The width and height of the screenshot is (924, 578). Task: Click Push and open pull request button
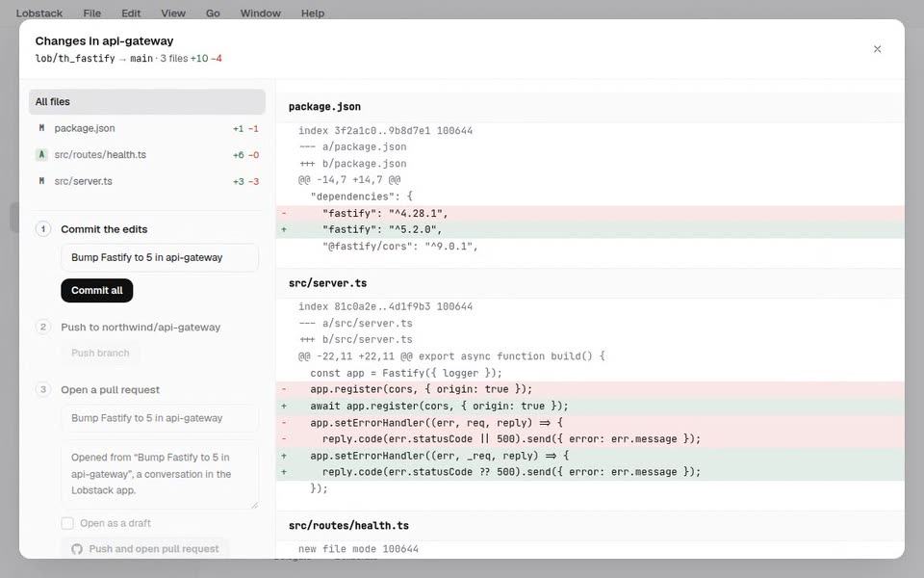point(145,548)
